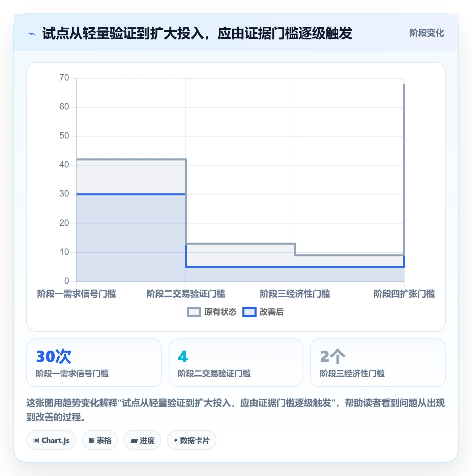Open the 30次 阶段一需求信号门槛 card
This screenshot has width=472, height=476.
[x=94, y=363]
